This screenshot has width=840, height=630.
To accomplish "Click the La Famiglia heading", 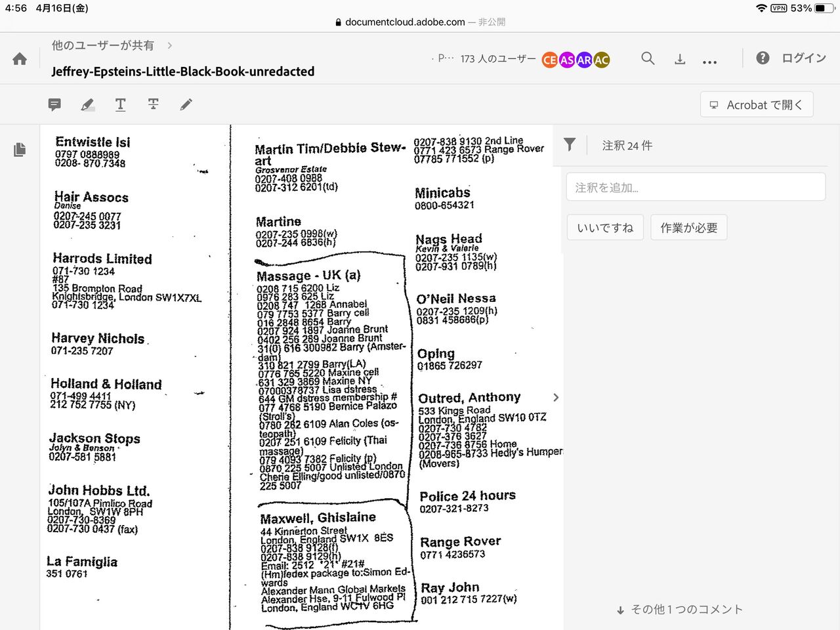I will tap(82, 561).
